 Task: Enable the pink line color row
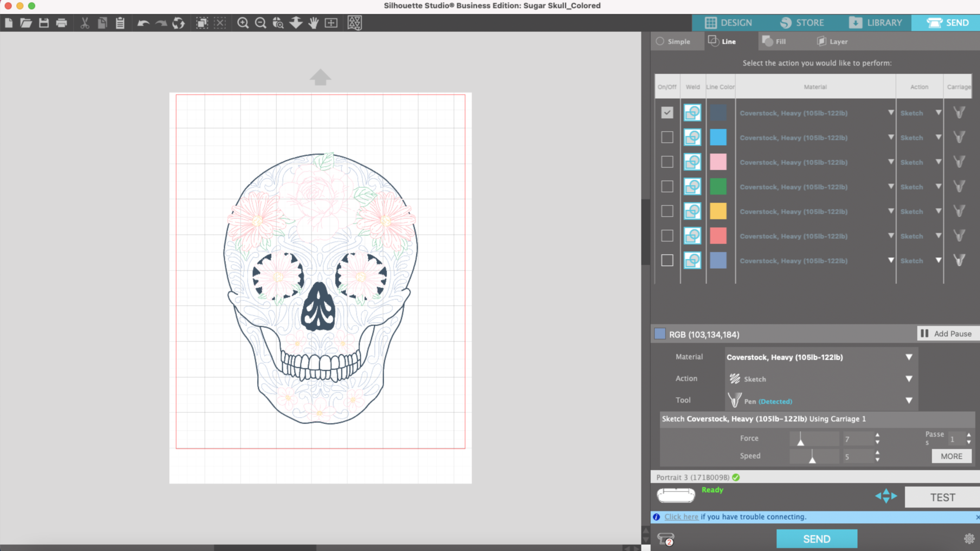(667, 162)
